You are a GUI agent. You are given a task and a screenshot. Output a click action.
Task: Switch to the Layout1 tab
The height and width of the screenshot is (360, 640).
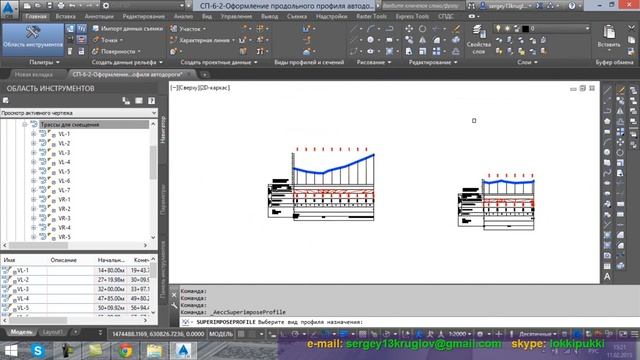click(x=53, y=332)
